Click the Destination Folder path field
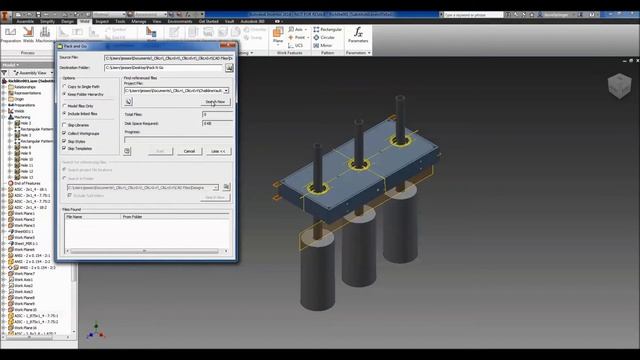The image size is (640, 360). [x=164, y=67]
